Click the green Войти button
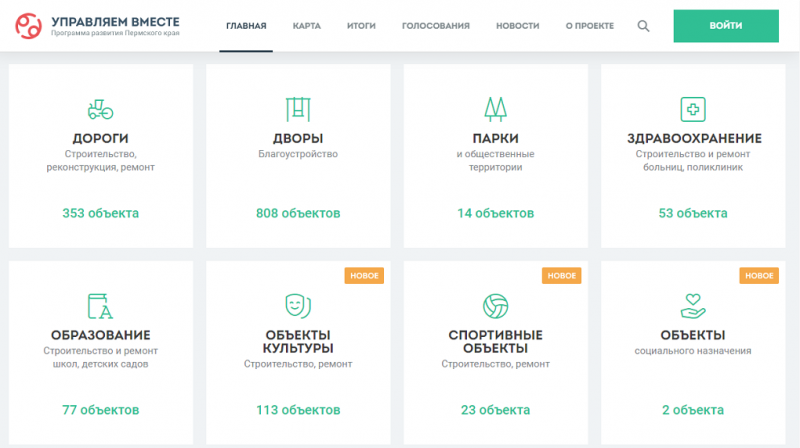The width and height of the screenshot is (800, 448). (726, 26)
